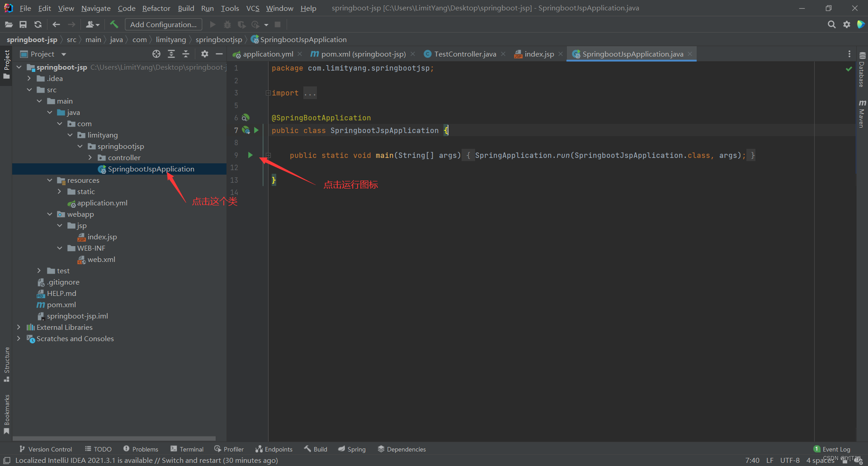The height and width of the screenshot is (466, 868).
Task: Open run configurations dropdown arrow
Action: coord(266,24)
